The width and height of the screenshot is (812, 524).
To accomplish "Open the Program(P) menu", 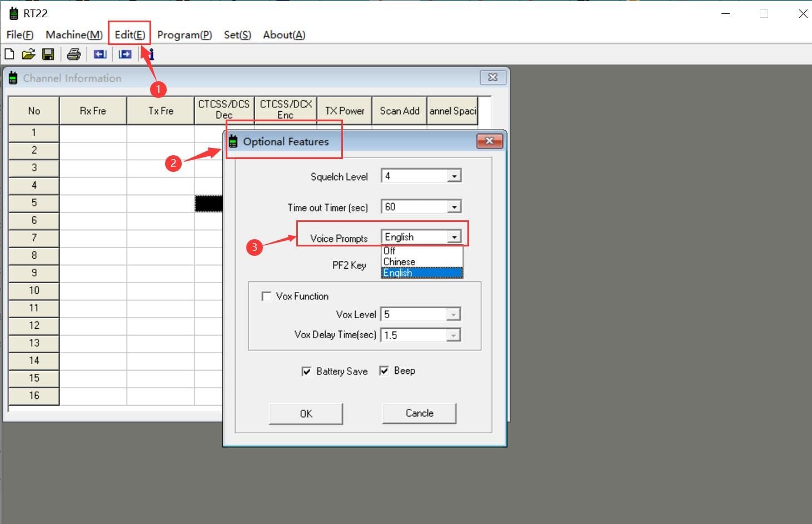I will point(184,34).
